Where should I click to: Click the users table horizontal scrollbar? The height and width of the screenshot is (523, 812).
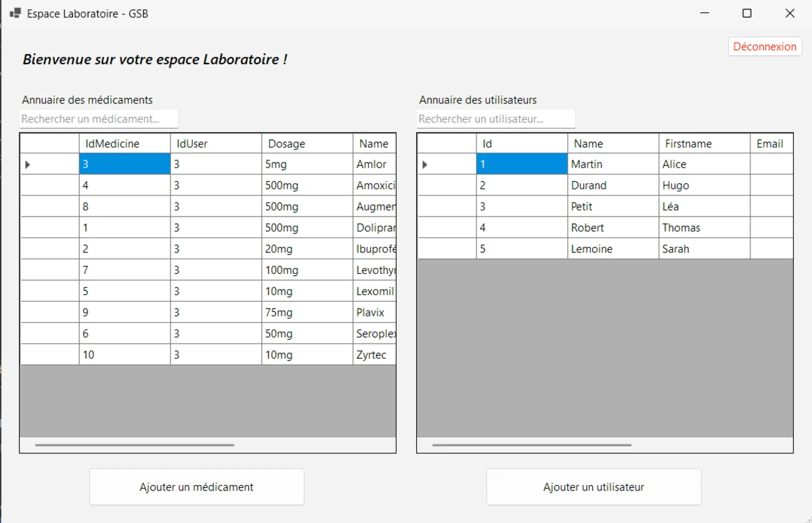tap(532, 445)
